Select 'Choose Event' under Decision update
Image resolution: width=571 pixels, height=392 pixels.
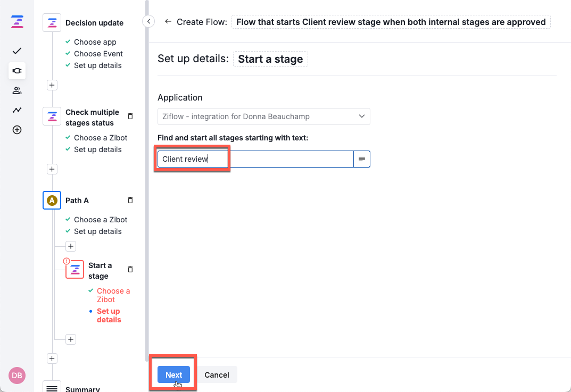98,54
